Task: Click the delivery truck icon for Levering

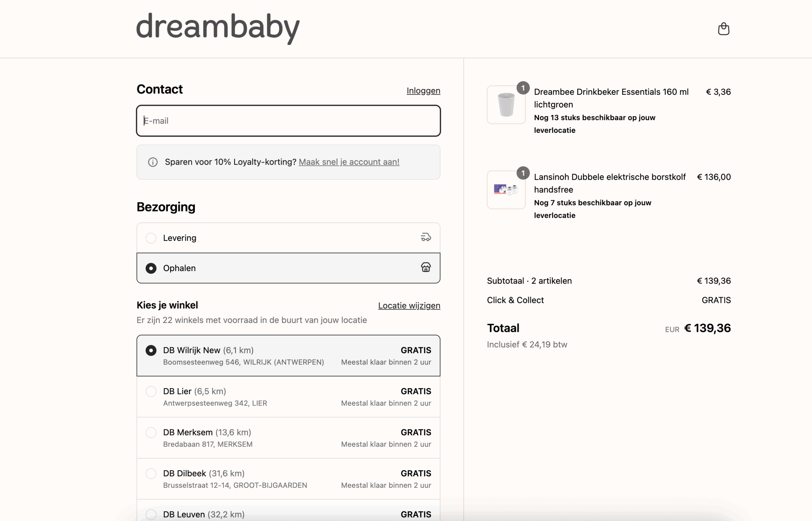Action: pos(426,237)
